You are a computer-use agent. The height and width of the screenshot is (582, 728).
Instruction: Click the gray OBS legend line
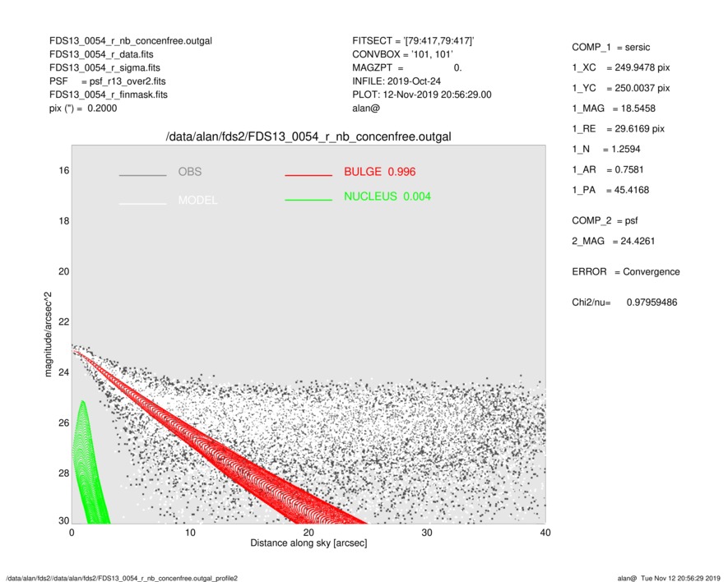click(142, 176)
